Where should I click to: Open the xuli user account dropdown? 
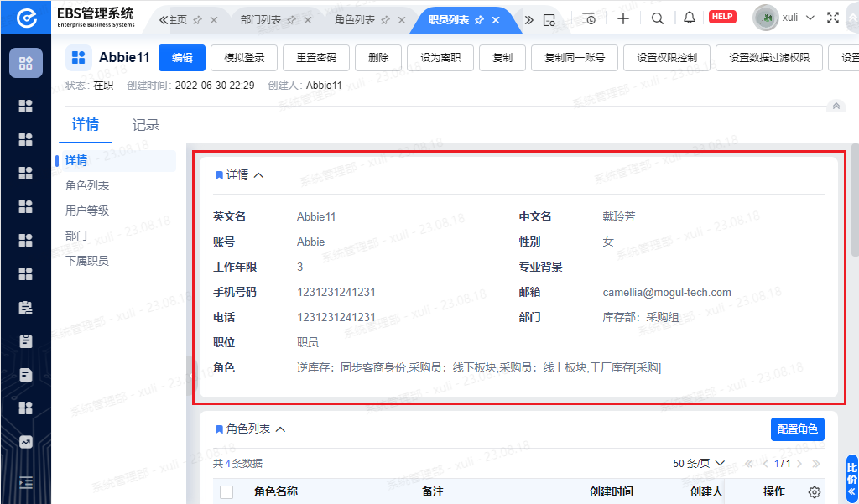click(x=784, y=18)
